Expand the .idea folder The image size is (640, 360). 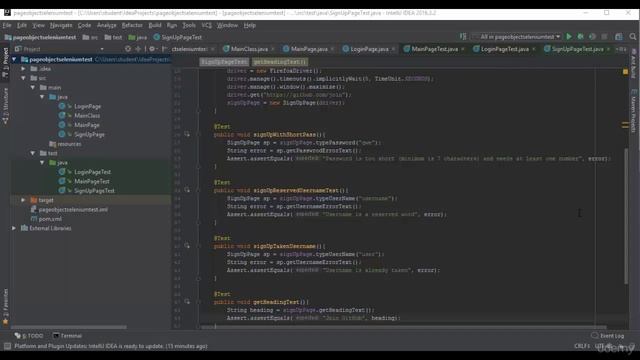pos(23,69)
